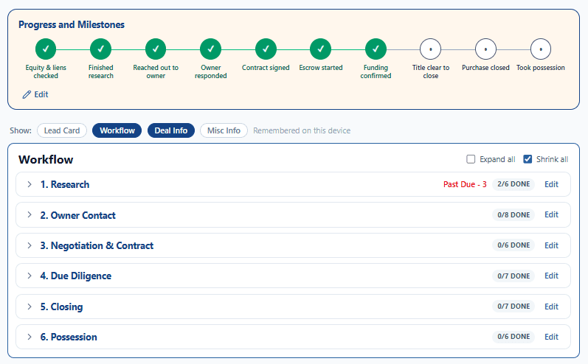Uncheck the Shrink all checkbox
Image resolution: width=588 pixels, height=364 pixels.
528,159
